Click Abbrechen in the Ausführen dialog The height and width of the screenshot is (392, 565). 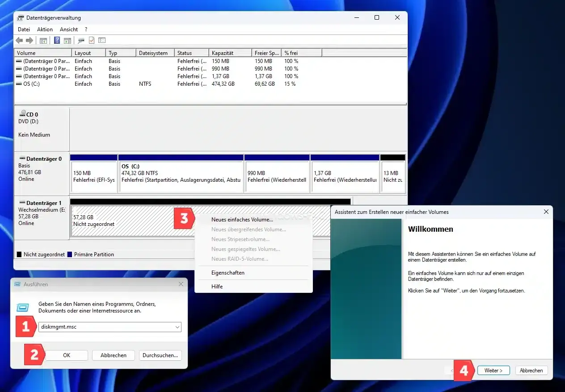click(114, 355)
